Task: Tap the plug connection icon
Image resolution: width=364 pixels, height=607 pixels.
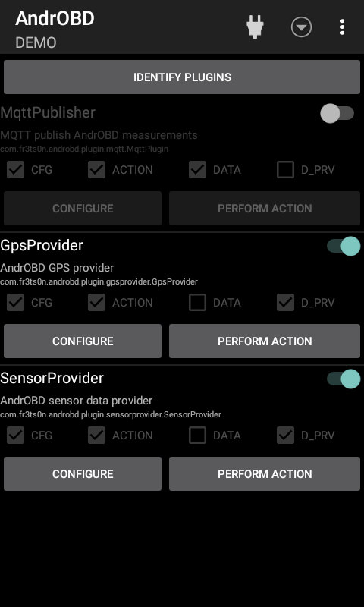Action: (x=255, y=27)
